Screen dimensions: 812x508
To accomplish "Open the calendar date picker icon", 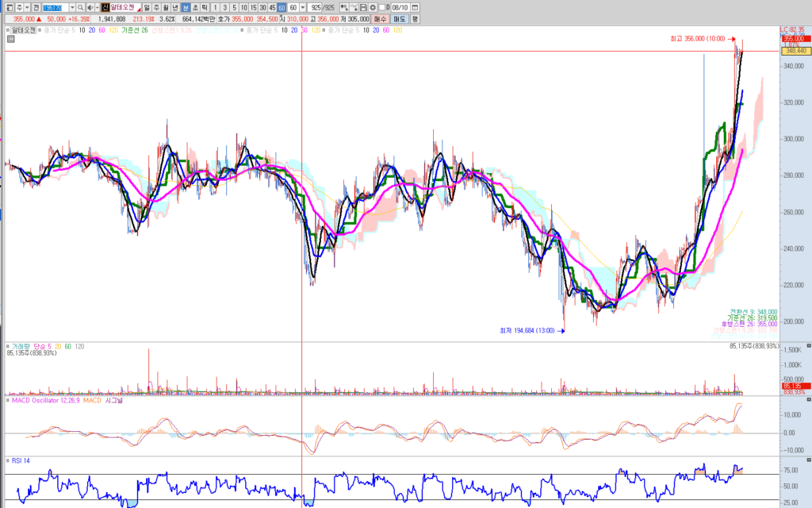I will [415, 8].
